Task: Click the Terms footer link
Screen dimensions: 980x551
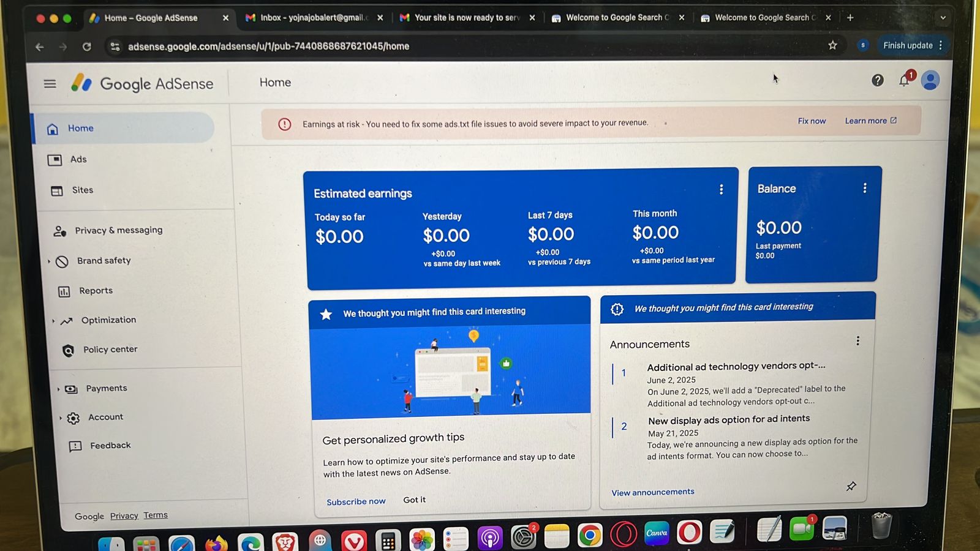Action: (x=156, y=515)
